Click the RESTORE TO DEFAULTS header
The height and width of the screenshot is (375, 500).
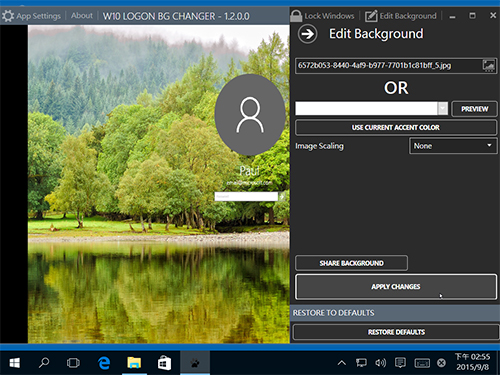pos(333,313)
